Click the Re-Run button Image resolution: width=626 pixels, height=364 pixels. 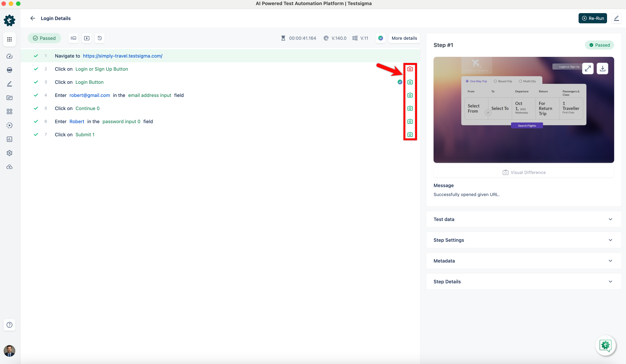point(593,18)
